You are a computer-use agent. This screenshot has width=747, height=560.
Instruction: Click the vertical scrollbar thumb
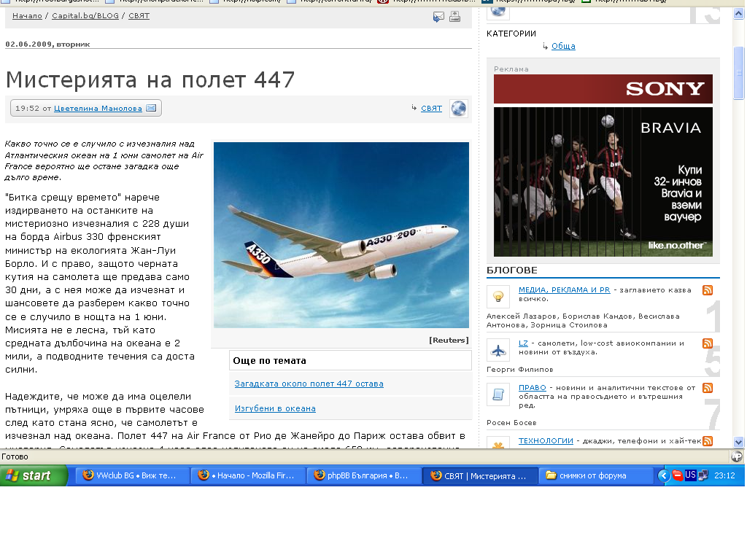pos(738,73)
